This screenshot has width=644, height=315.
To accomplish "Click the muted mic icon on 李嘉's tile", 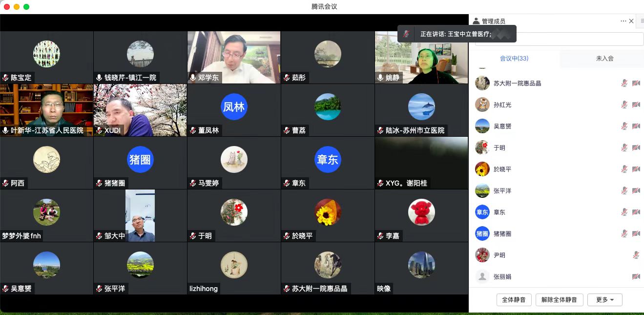I will point(380,236).
